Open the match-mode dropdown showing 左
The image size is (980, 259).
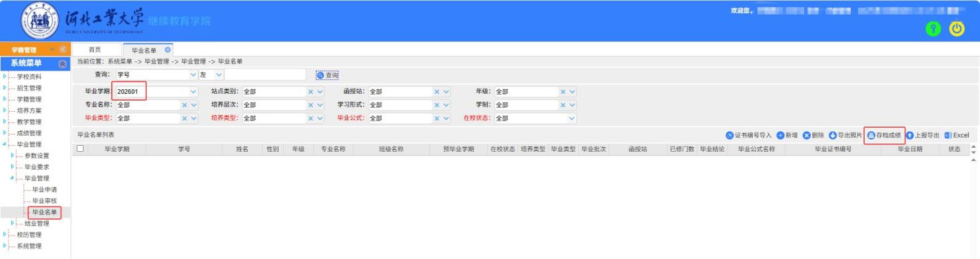coord(212,75)
